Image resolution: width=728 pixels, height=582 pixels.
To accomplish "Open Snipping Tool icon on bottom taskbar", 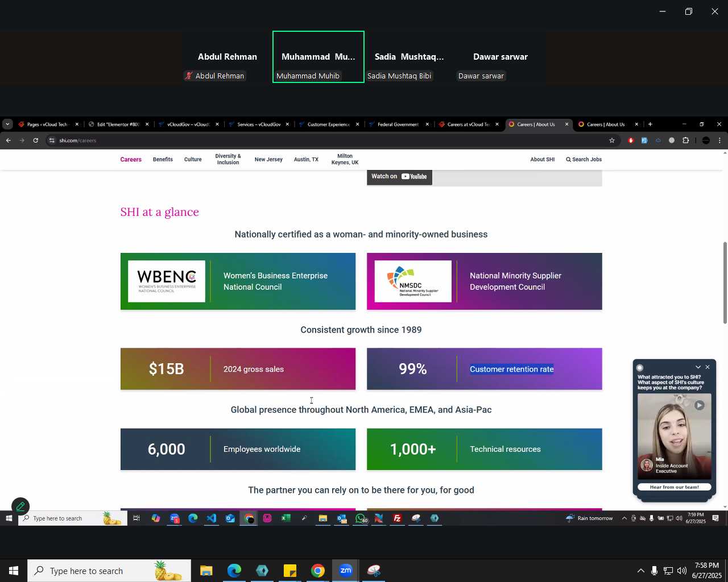I will (x=374, y=571).
